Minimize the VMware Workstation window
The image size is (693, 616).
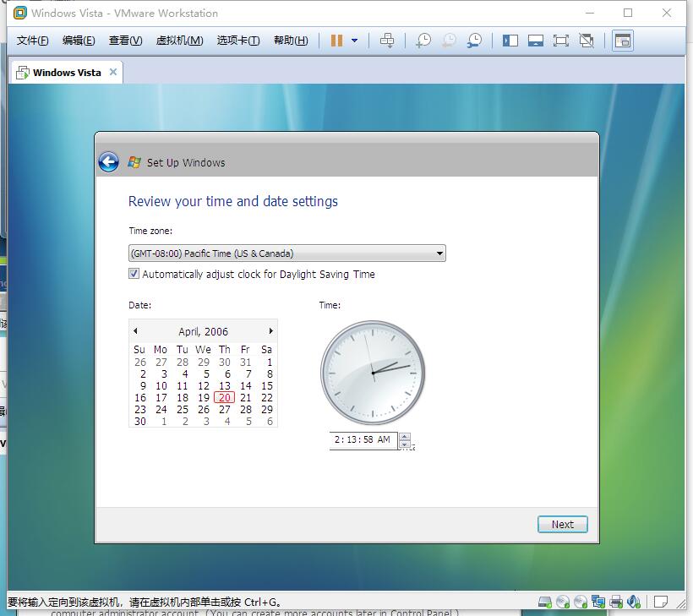tap(590, 14)
